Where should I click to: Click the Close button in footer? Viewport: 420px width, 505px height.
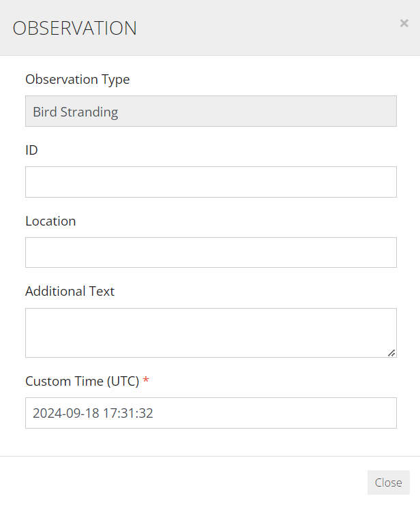(x=389, y=482)
